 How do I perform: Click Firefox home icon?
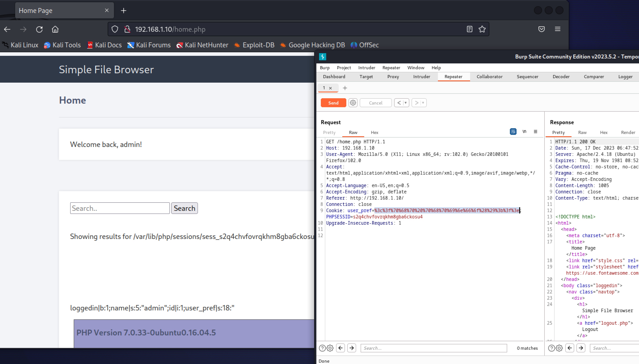[55, 29]
